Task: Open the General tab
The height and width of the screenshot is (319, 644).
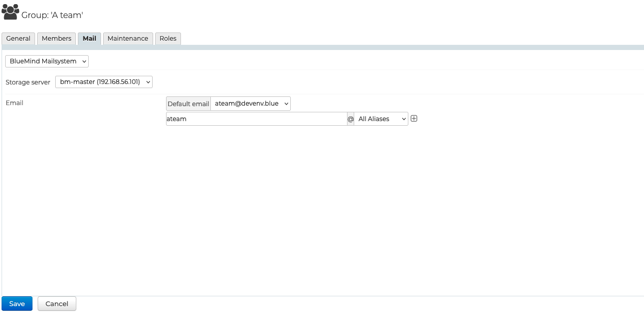Action: pos(19,39)
